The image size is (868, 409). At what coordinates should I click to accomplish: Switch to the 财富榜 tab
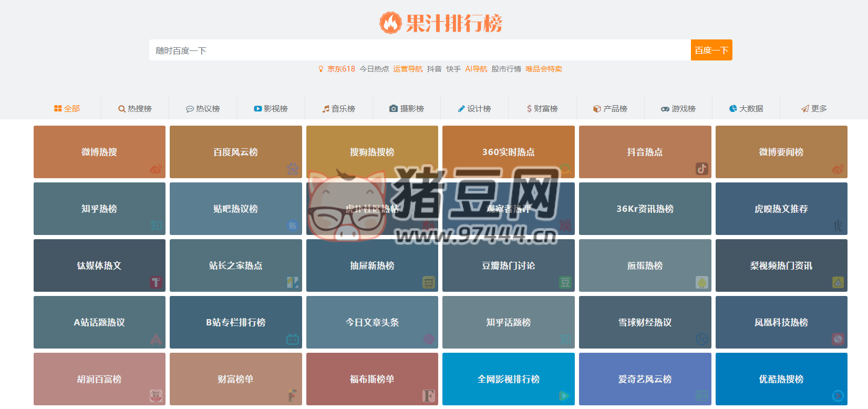point(542,109)
